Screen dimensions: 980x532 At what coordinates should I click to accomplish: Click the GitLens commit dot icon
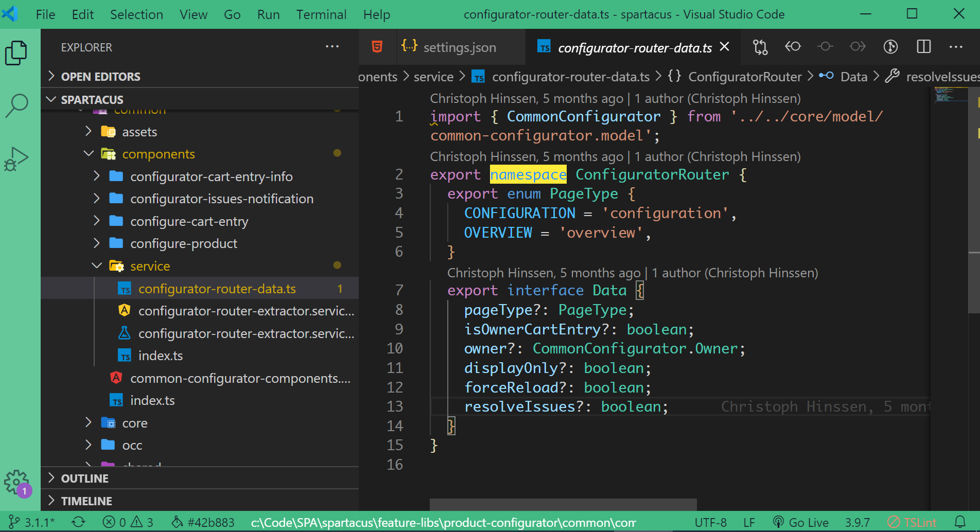click(825, 47)
